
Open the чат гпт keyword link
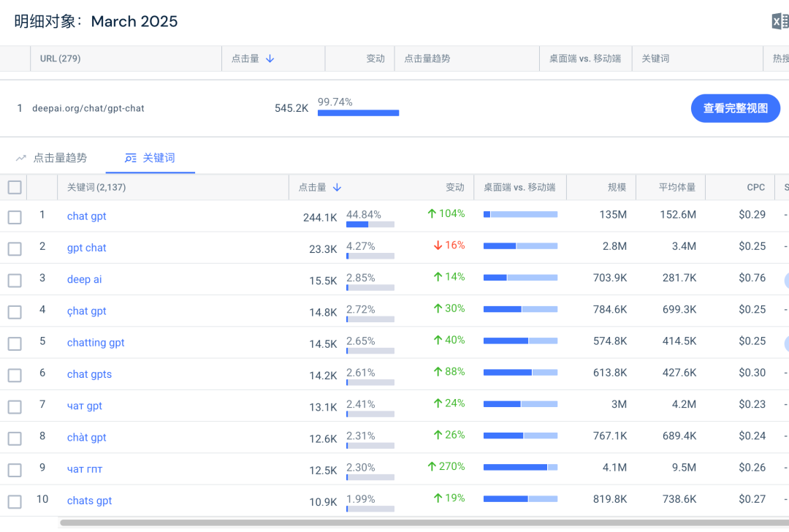pyautogui.click(x=85, y=470)
